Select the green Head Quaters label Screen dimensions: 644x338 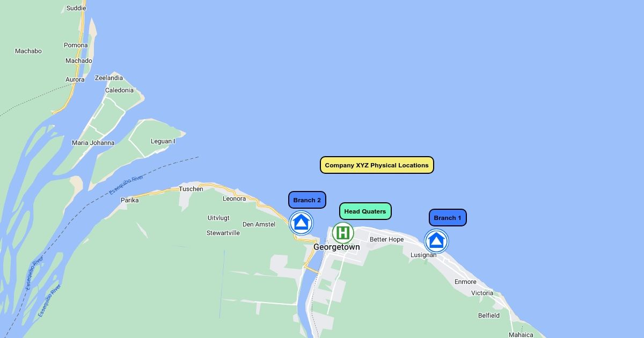pos(365,211)
